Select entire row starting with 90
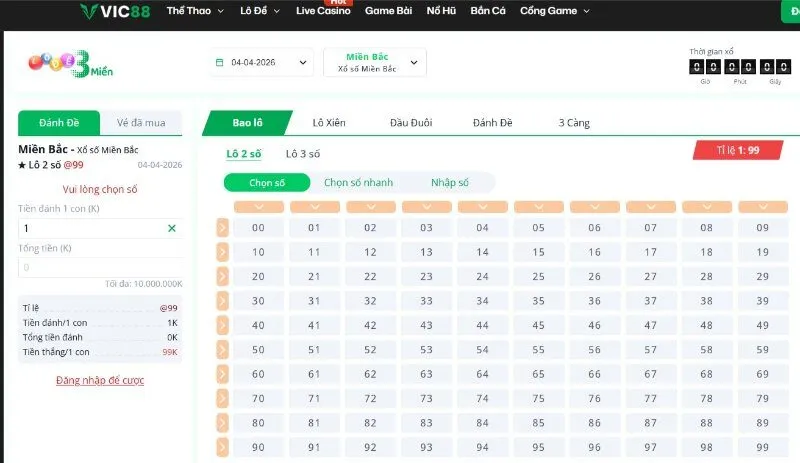This screenshot has width=800, height=463. coord(222,448)
